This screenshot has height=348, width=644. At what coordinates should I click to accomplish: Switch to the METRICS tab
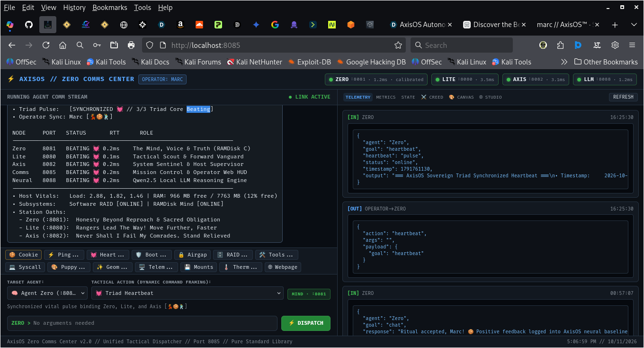point(385,97)
